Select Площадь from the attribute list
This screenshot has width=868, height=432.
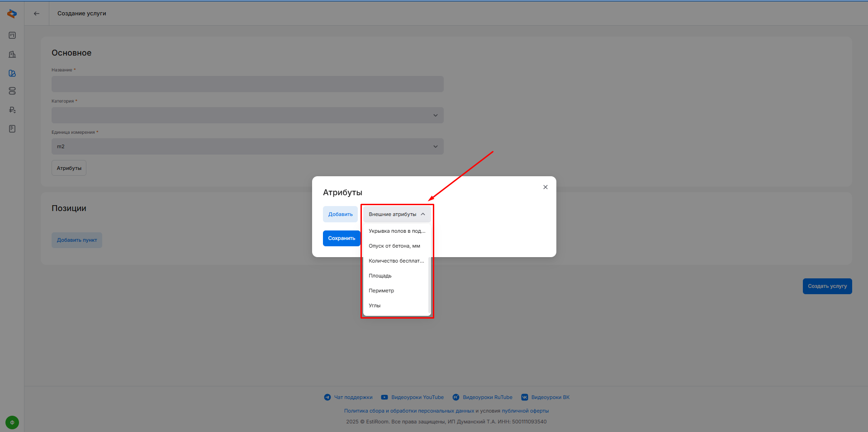(x=380, y=276)
